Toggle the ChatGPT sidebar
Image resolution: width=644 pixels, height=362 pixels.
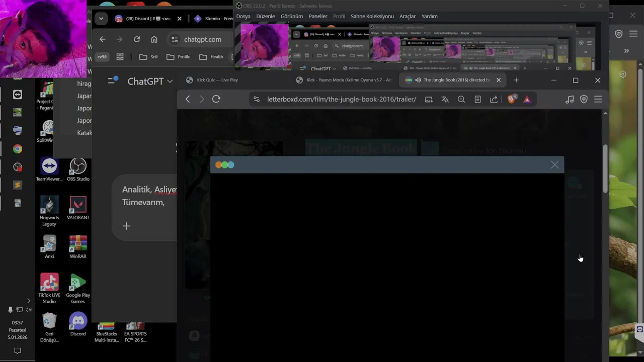pos(113,80)
